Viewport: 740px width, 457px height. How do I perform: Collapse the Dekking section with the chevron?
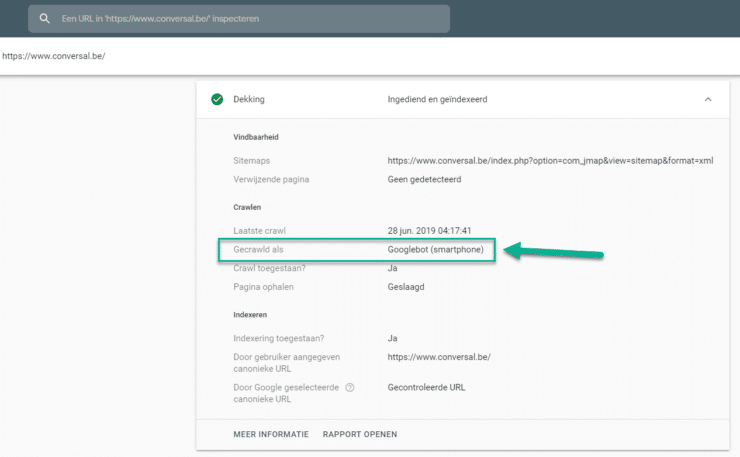[708, 99]
